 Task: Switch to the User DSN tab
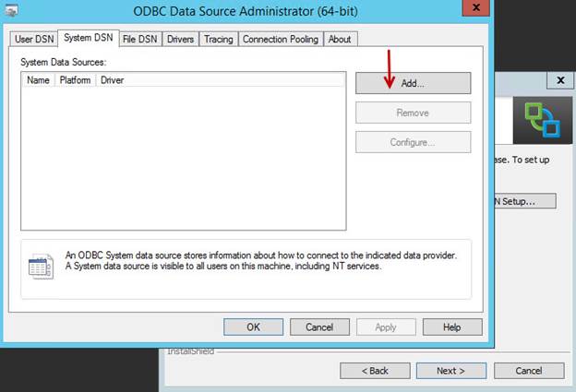34,40
